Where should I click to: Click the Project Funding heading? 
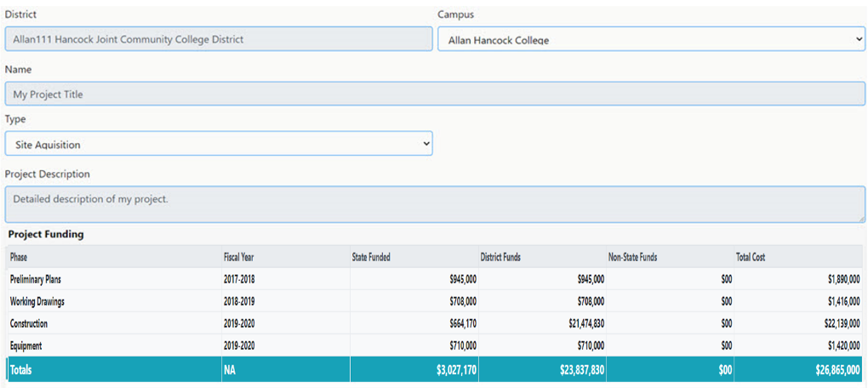[46, 234]
